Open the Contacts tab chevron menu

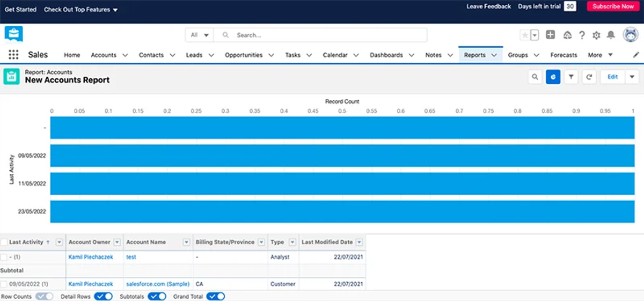(x=172, y=55)
